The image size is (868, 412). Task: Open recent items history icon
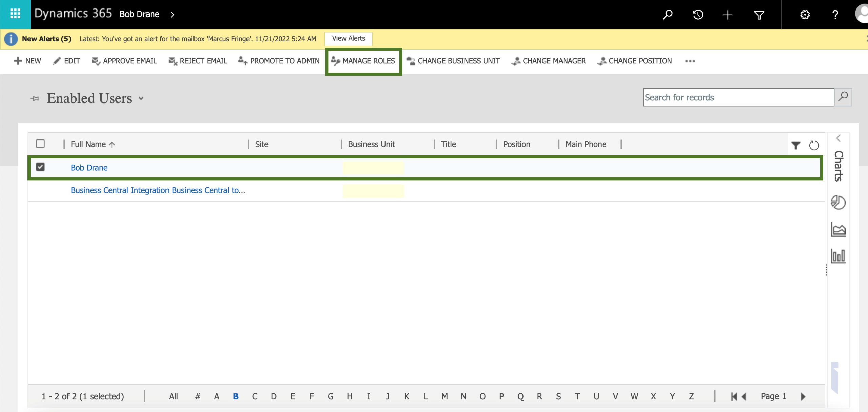click(698, 14)
